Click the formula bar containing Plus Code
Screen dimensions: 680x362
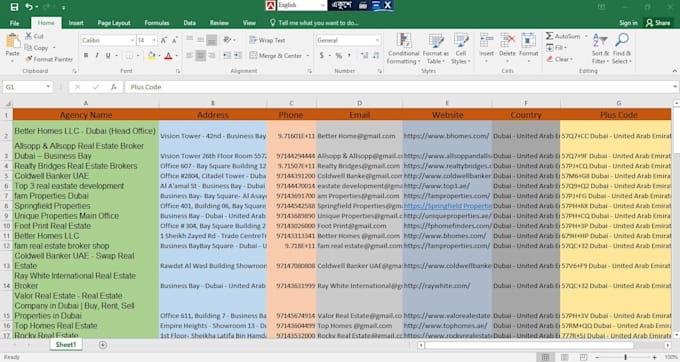pyautogui.click(x=399, y=87)
